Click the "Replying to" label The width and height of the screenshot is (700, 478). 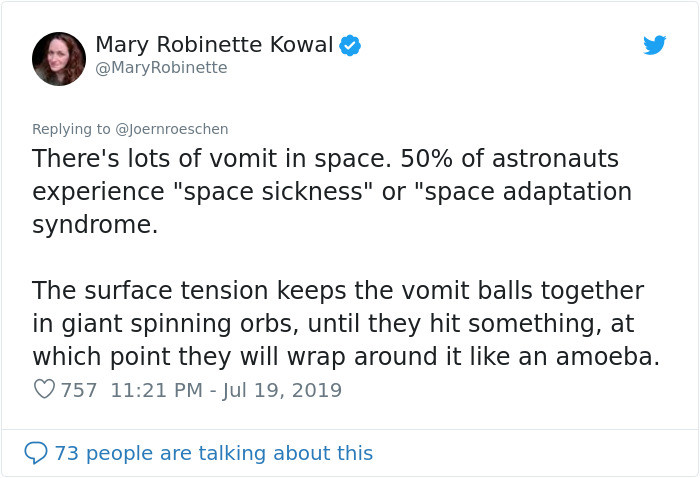click(72, 129)
